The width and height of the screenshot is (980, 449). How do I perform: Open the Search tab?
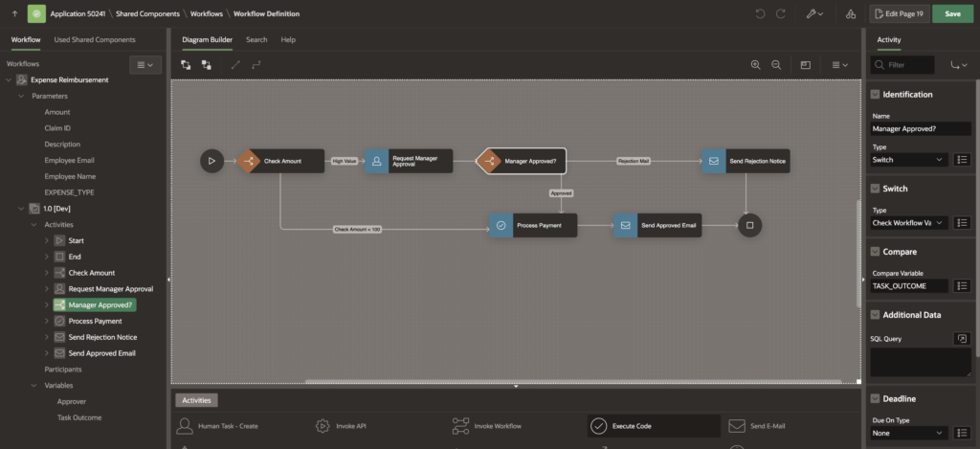click(256, 39)
